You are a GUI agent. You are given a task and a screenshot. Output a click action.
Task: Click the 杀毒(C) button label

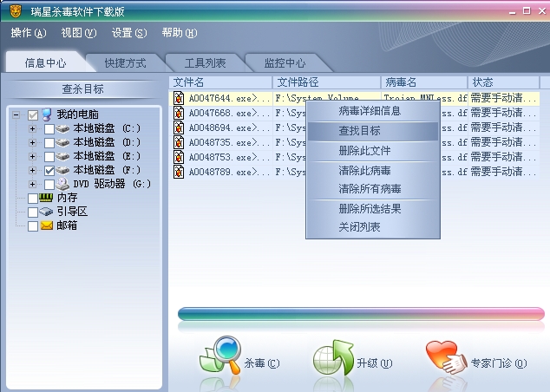tap(262, 363)
